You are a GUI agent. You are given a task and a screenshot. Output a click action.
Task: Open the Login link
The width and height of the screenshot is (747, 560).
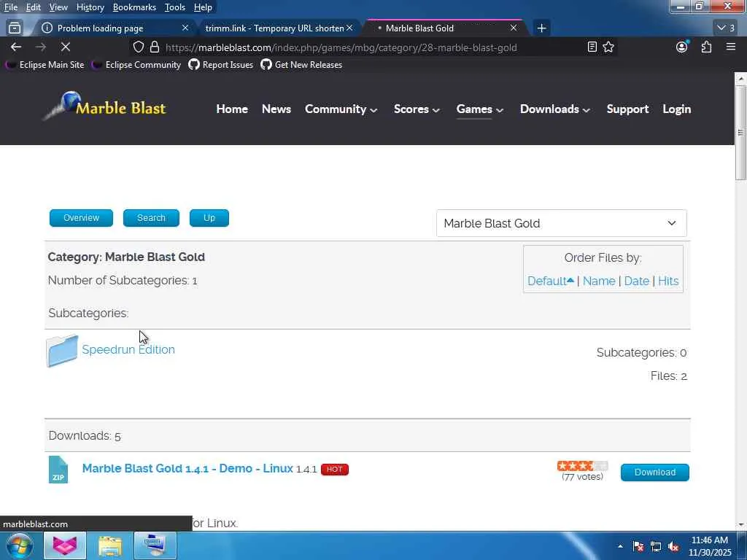676,109
